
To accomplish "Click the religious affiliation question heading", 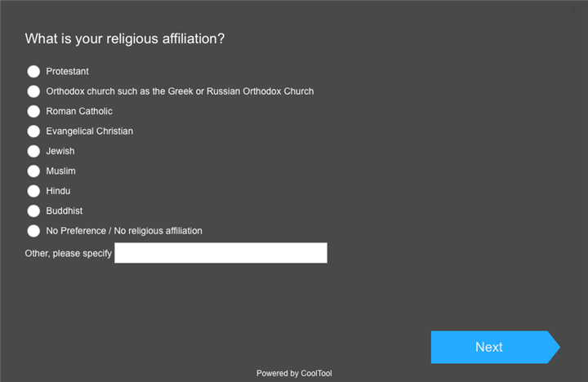I will point(125,38).
